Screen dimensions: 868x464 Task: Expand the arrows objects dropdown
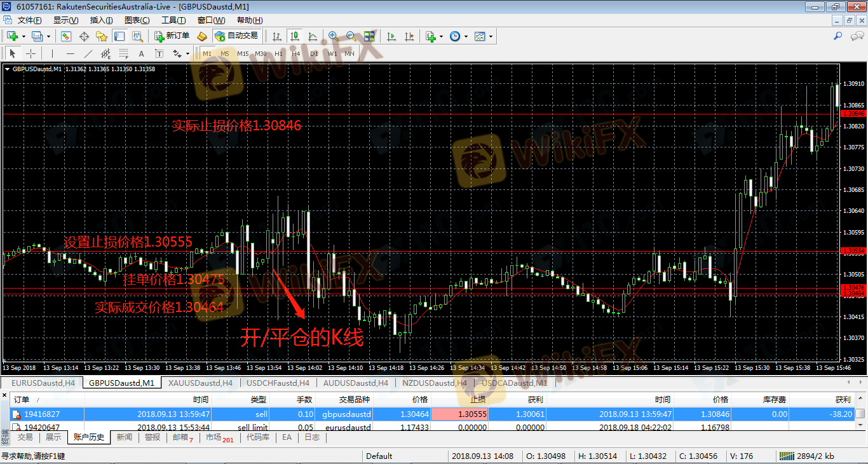point(189,53)
